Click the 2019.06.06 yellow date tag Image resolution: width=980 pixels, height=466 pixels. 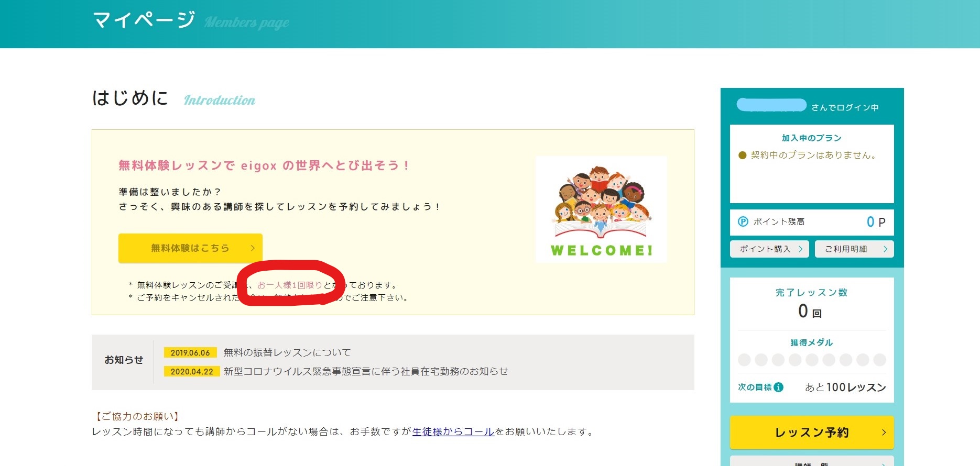pyautogui.click(x=190, y=352)
